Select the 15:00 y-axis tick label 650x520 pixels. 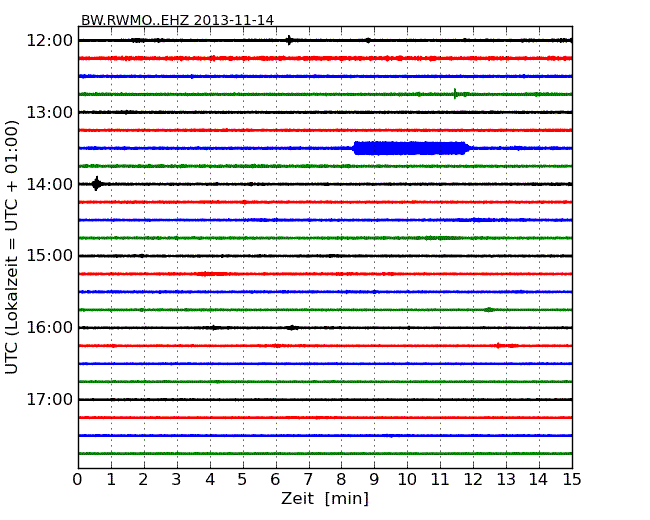click(50, 255)
